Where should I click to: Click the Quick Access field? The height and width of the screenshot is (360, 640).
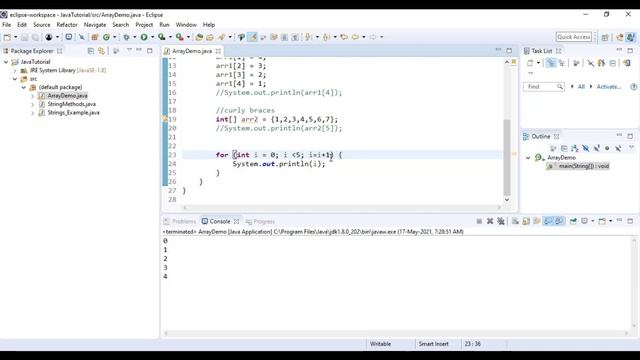coord(573,37)
